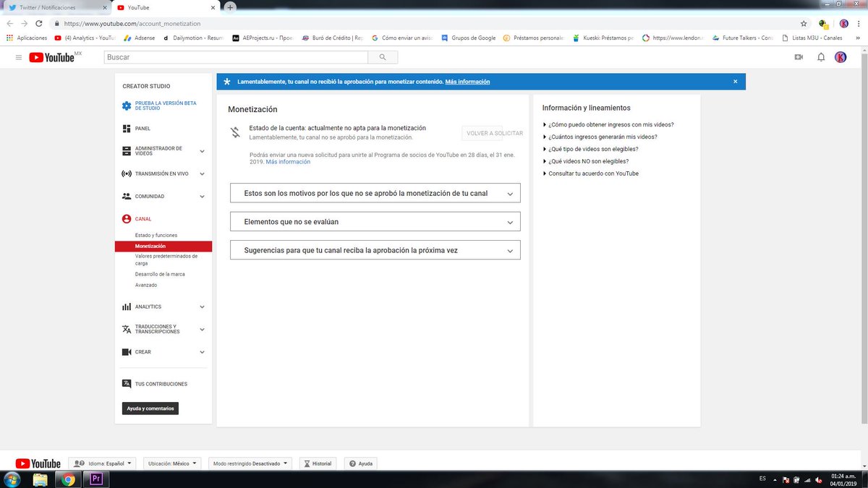Open Desarrollo de la marca
This screenshot has height=488, width=868.
click(160, 274)
